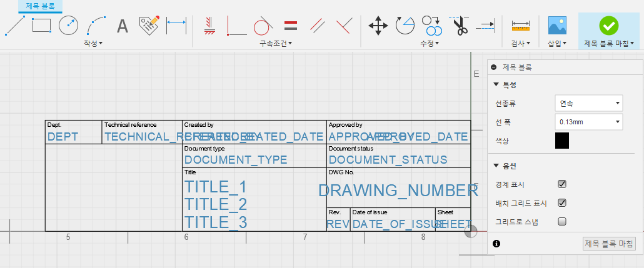The height and width of the screenshot is (268, 644).
Task: Click the Approved by label
Action: tap(345, 125)
